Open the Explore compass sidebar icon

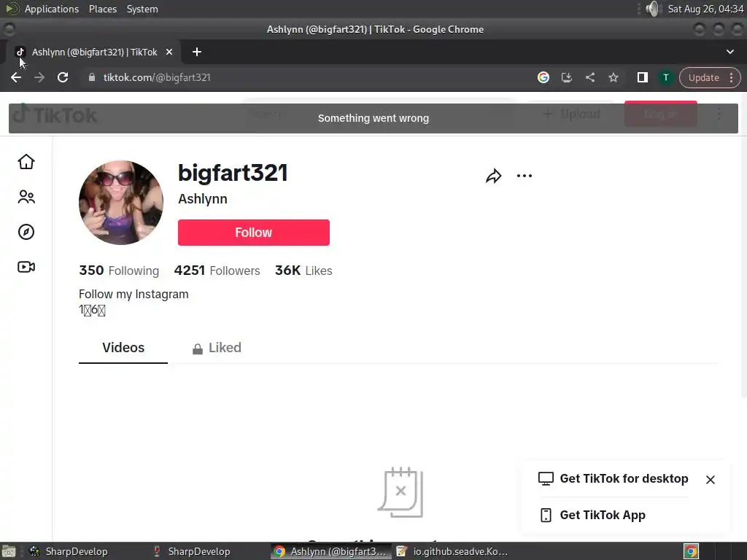(x=26, y=232)
